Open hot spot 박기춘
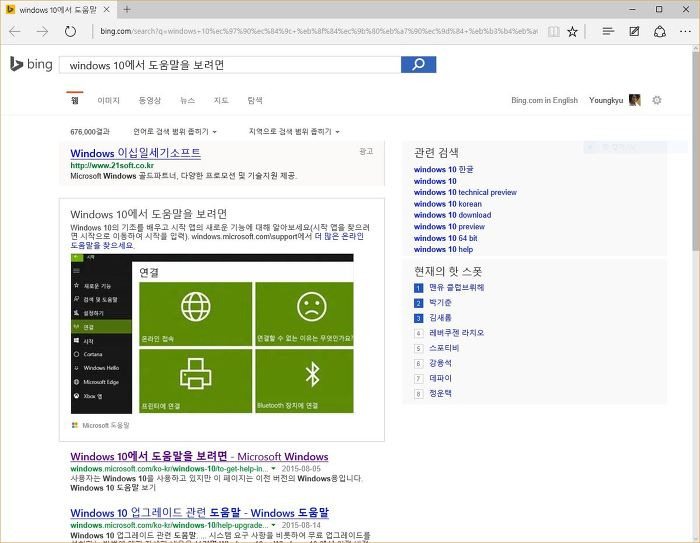Viewport: 700px width, 543px height. (440, 302)
